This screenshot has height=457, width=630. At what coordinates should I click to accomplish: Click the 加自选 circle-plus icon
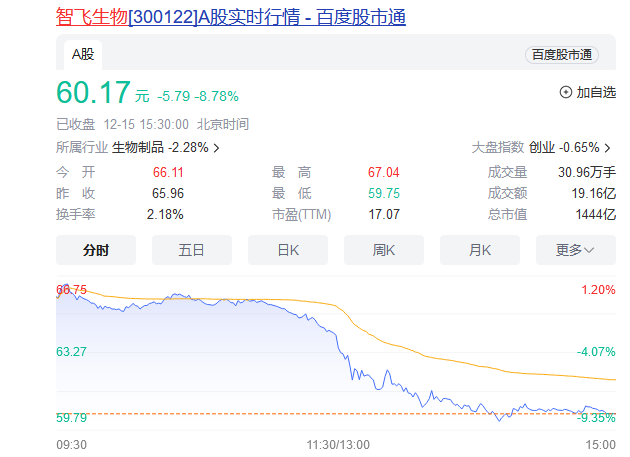(x=566, y=92)
